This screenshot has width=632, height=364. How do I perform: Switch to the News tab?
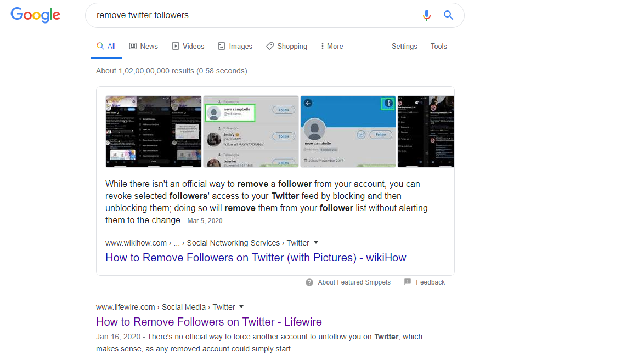(144, 46)
